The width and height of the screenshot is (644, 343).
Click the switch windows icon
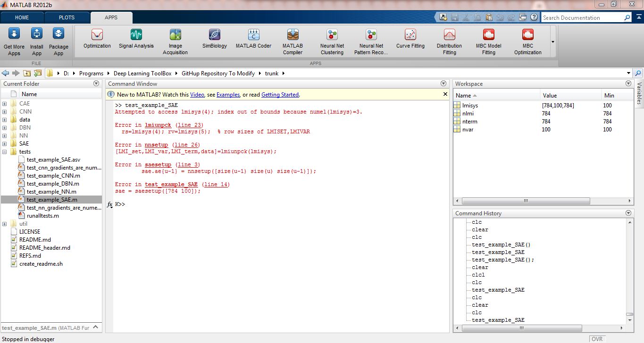[x=523, y=17]
